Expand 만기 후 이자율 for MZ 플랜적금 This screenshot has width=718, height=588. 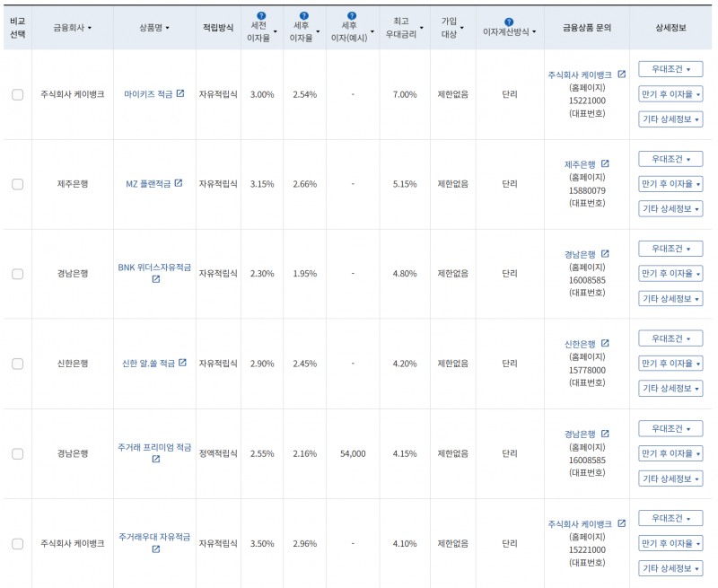tap(670, 184)
